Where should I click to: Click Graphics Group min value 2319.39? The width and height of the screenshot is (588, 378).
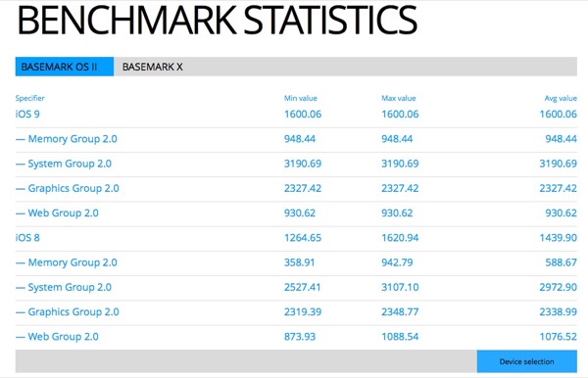pos(303,311)
